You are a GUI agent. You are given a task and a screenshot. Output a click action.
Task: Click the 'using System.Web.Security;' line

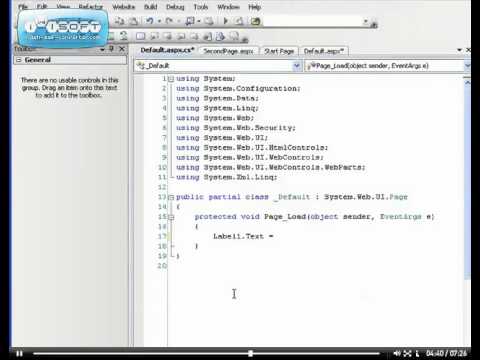236,128
